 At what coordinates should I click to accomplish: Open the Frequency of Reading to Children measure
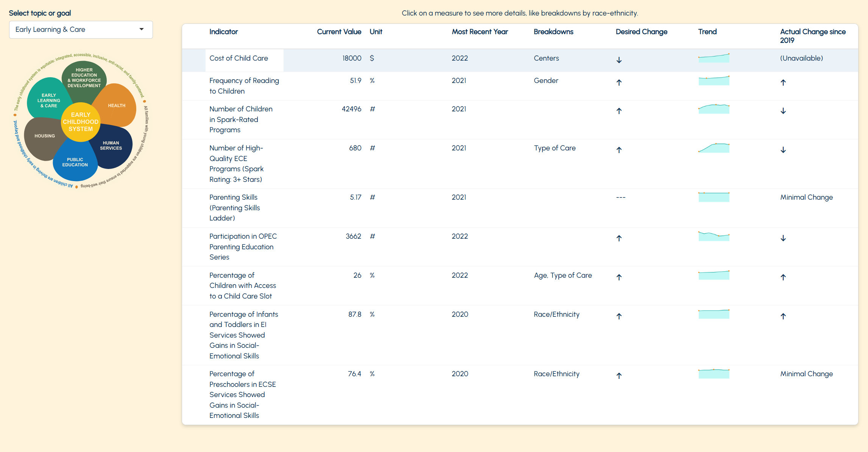point(244,86)
